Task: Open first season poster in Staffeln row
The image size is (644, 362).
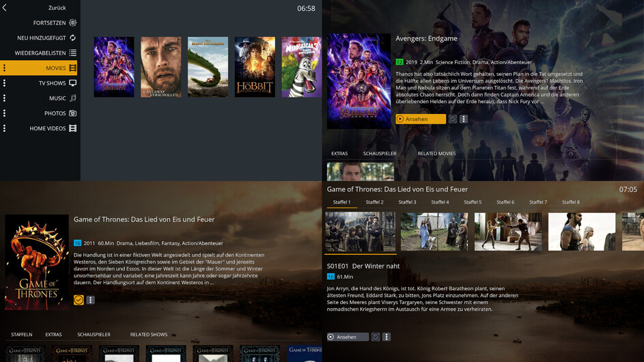Action: click(25, 354)
